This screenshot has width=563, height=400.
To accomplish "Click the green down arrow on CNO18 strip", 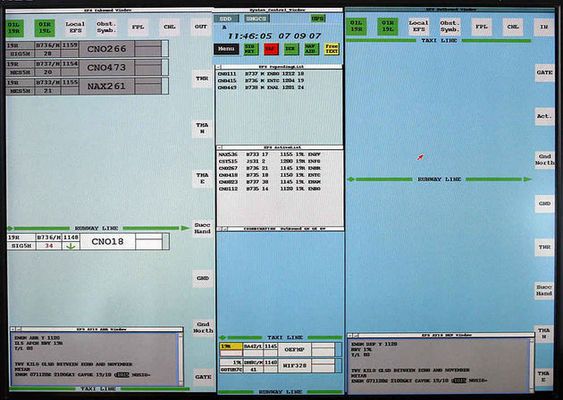I will 71,246.
